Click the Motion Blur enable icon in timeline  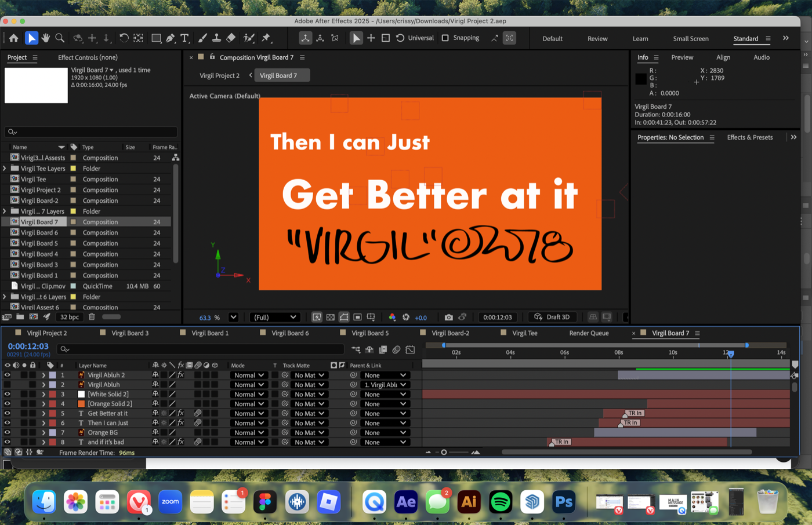click(397, 349)
